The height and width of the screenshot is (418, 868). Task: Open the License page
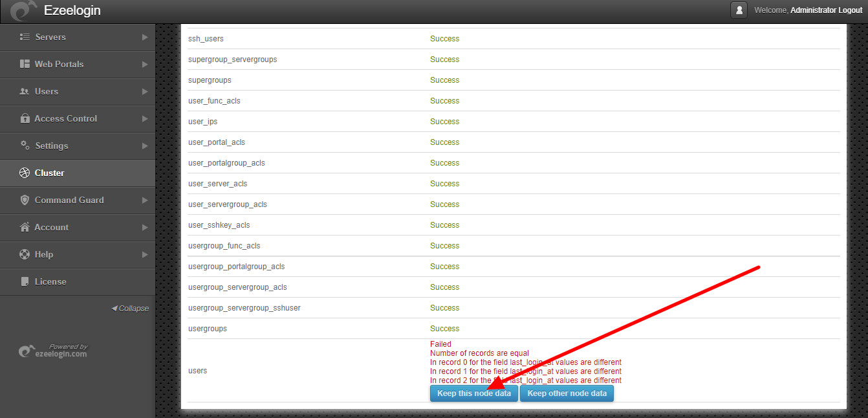78,282
